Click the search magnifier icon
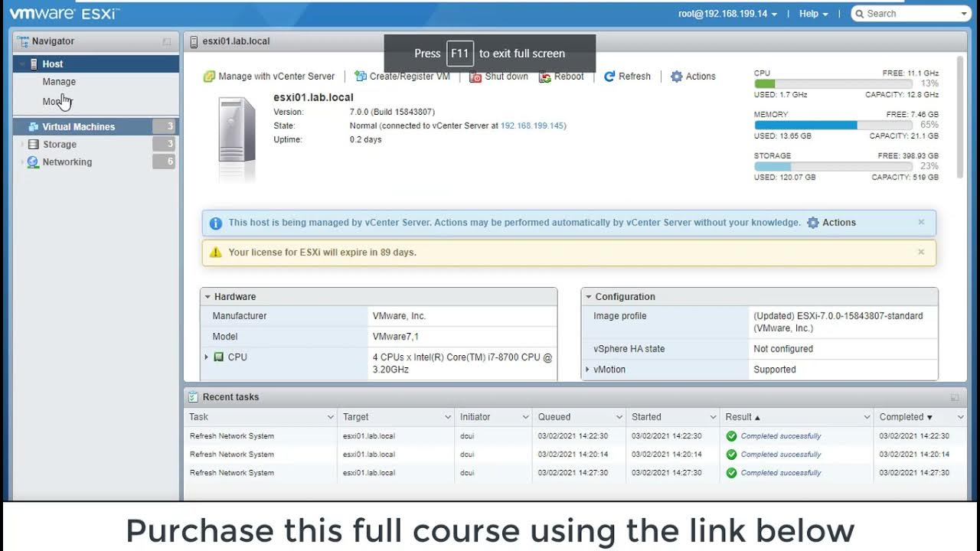Screen dimensions: 980x551 pos(860,14)
